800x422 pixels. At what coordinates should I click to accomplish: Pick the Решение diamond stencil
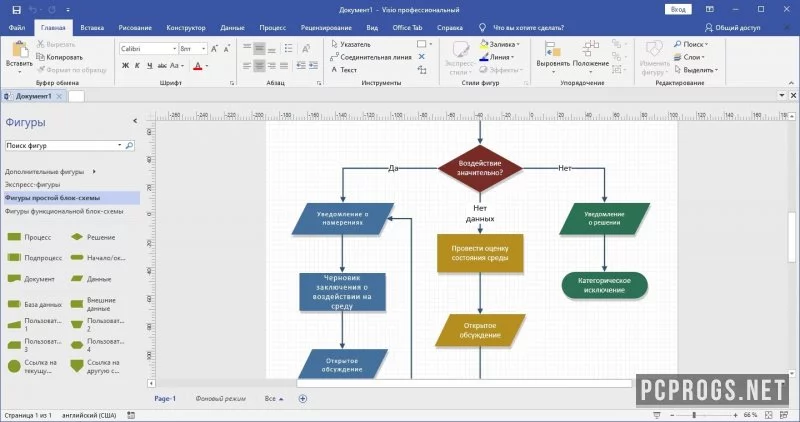pyautogui.click(x=77, y=237)
